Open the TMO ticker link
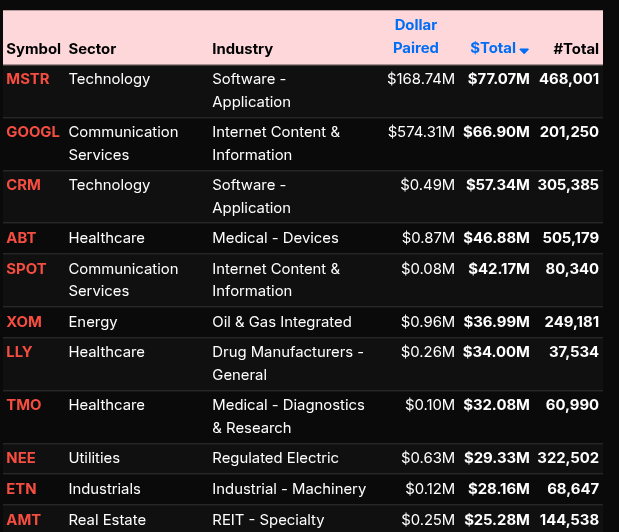619x532 pixels. click(23, 405)
